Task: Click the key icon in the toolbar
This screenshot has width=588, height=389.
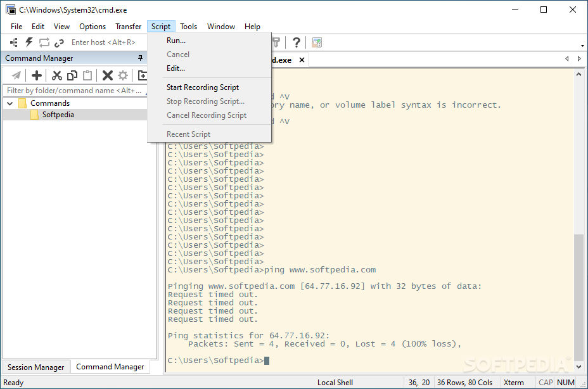Action: coord(276,42)
